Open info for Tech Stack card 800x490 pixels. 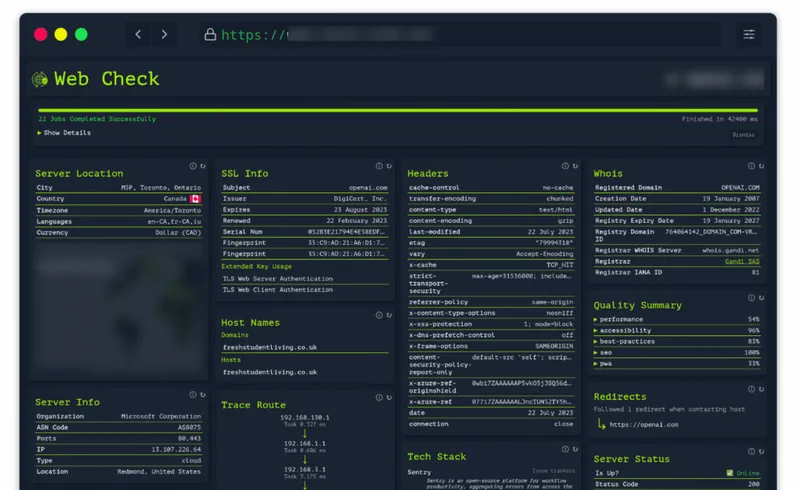click(565, 449)
